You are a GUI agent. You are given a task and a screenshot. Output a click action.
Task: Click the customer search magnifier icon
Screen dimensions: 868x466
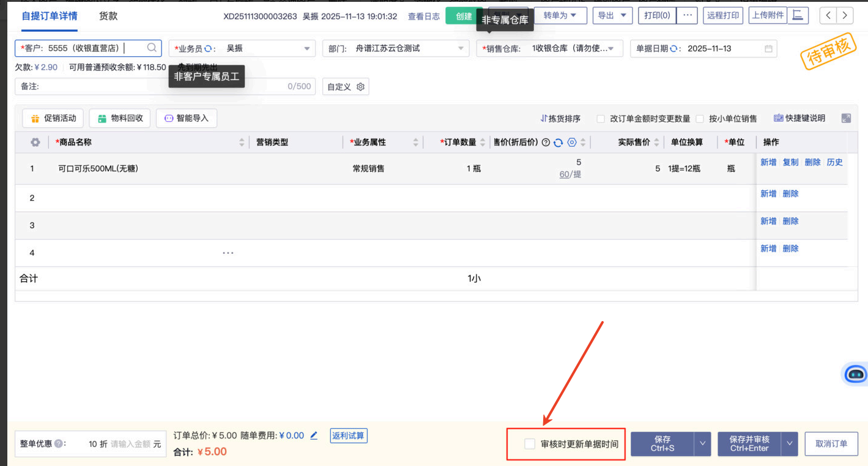152,48
